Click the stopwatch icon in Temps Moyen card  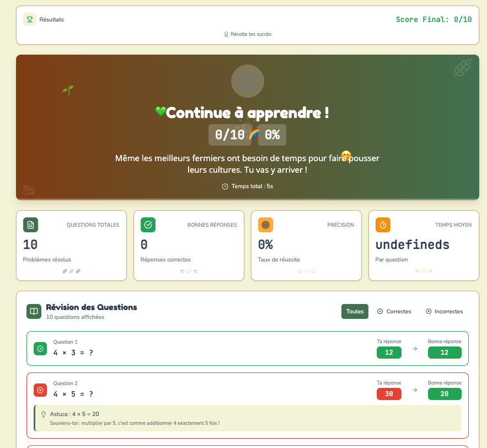point(383,225)
